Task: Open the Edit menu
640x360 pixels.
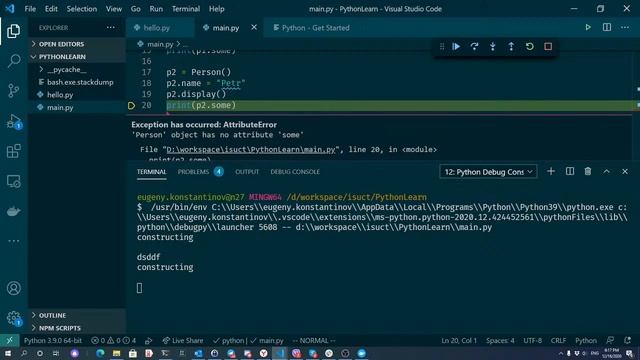Action: [x=51, y=9]
